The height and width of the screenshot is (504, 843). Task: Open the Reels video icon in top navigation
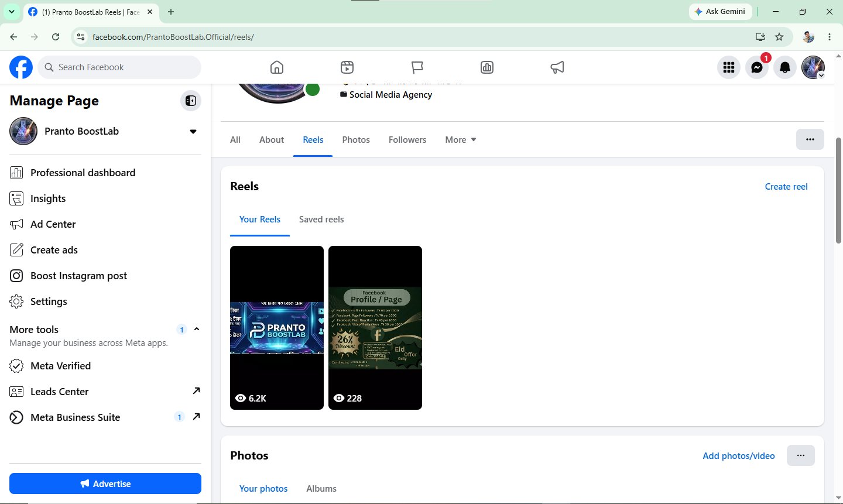[x=347, y=67]
